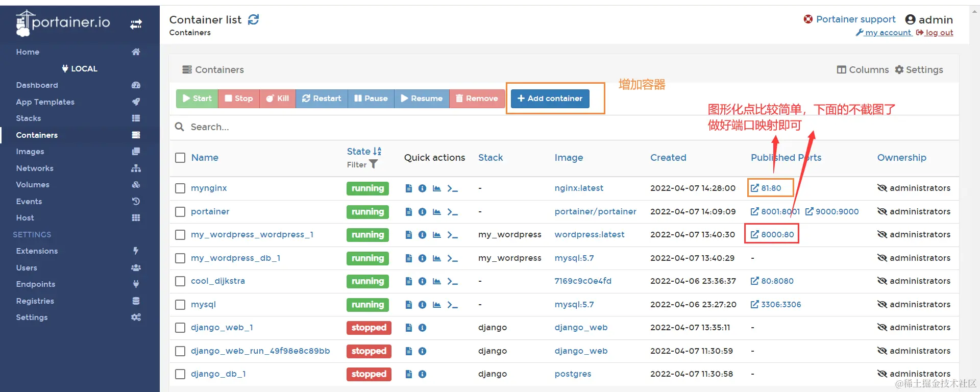Open logs for my_wordpress_wordpress_1
The width and height of the screenshot is (980, 392).
click(x=408, y=235)
